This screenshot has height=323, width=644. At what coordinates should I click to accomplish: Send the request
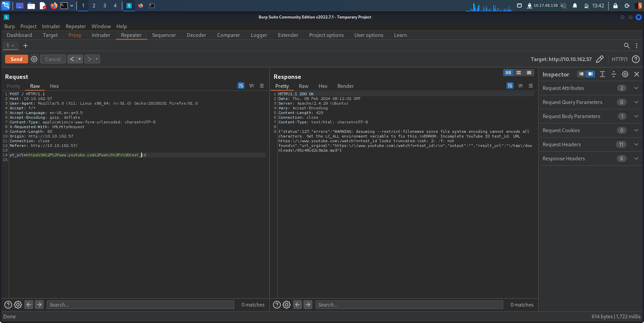tap(16, 59)
